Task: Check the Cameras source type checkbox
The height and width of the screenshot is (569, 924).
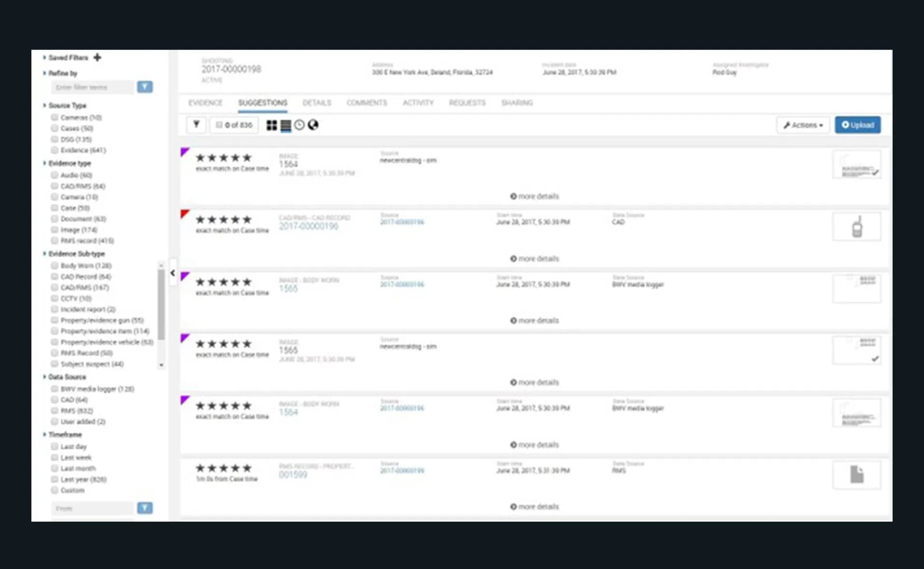Action: coord(55,117)
